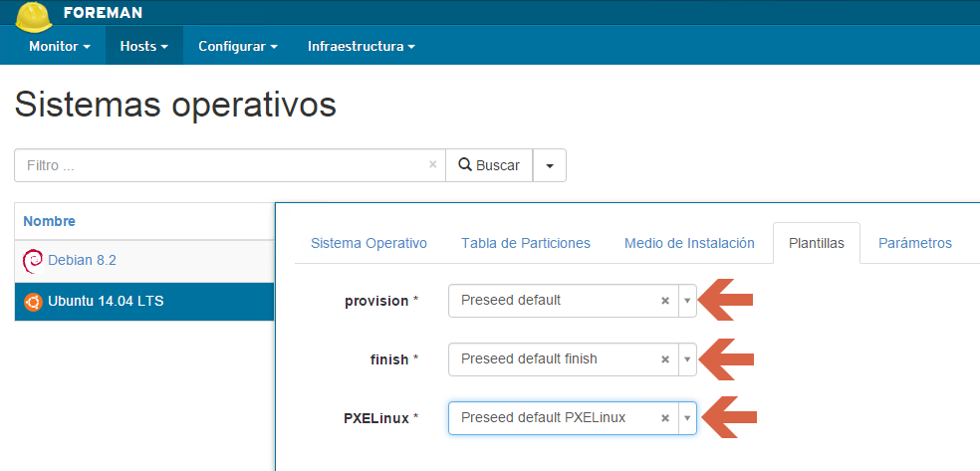Focus the Filtro search field
Viewport: 980px width, 471px height.
(229, 165)
